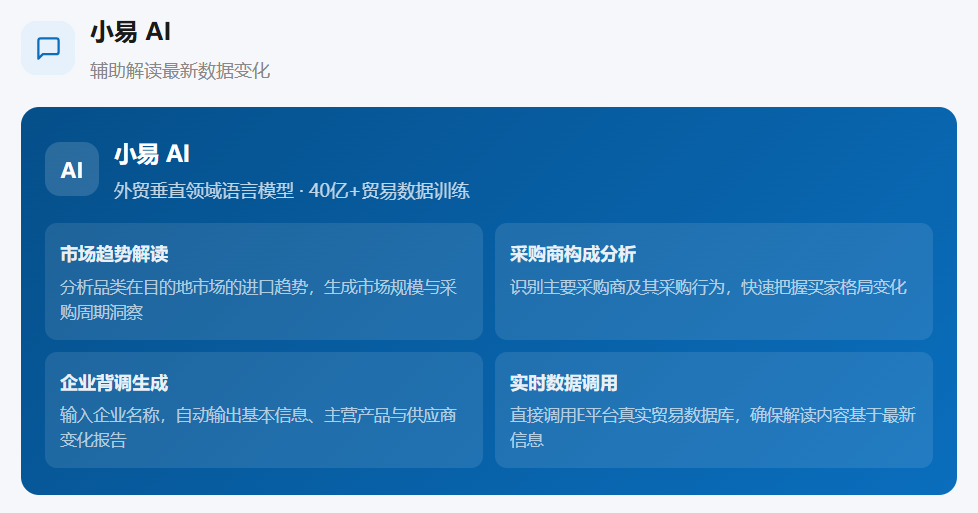Open the 市场趋势解读 card
978x513 pixels.
pos(264,281)
